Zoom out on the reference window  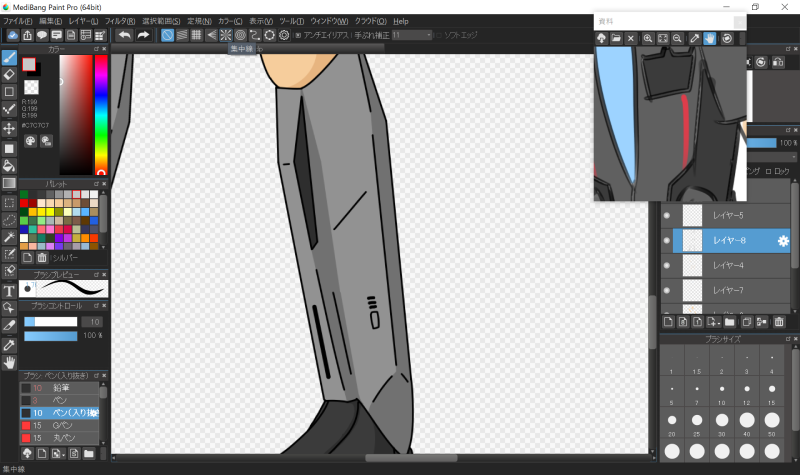pyautogui.click(x=677, y=38)
